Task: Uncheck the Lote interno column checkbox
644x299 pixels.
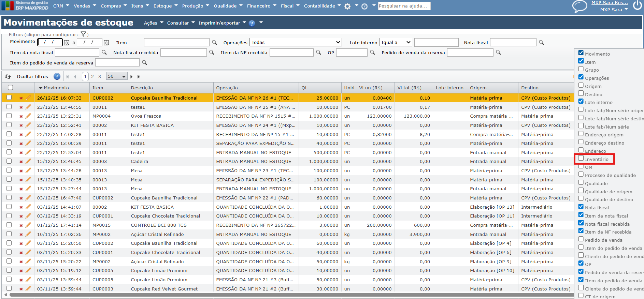Action: pos(581,101)
